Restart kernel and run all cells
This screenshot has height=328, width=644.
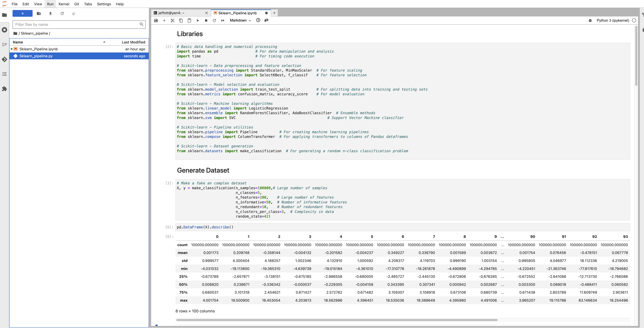point(223,21)
